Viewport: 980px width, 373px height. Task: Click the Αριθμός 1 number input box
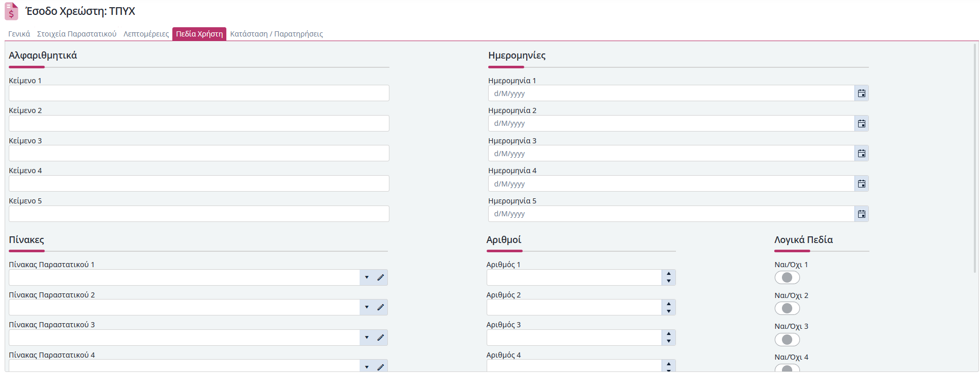(x=574, y=277)
